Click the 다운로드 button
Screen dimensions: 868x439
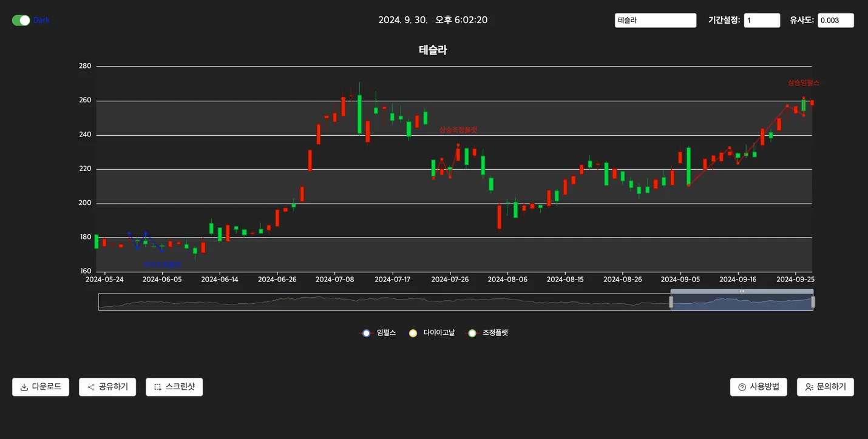(41, 387)
